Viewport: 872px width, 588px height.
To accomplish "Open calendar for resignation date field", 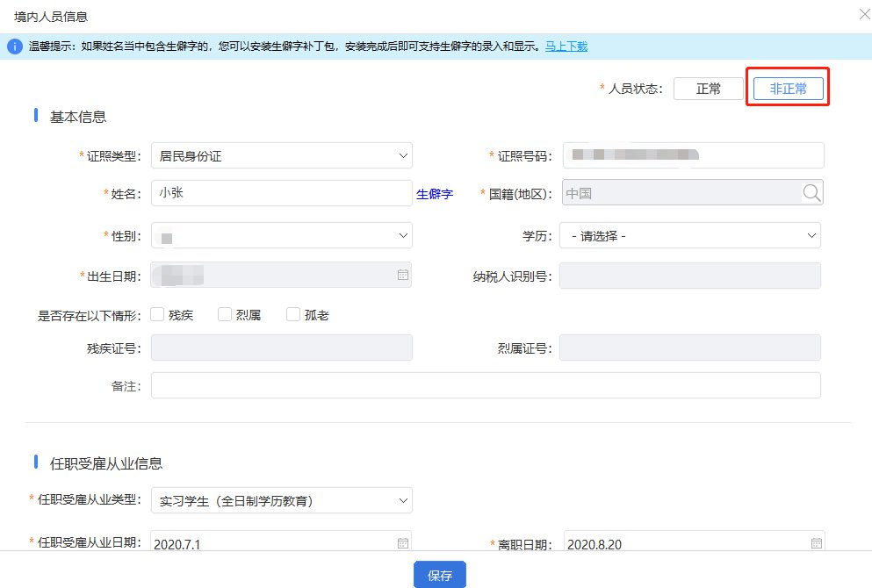I will tap(816, 543).
